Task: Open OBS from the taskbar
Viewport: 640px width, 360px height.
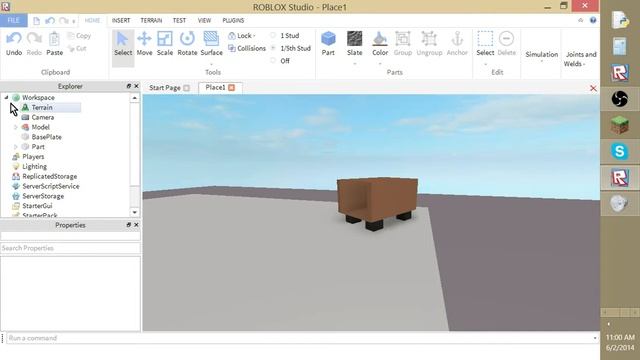Action: [x=620, y=99]
